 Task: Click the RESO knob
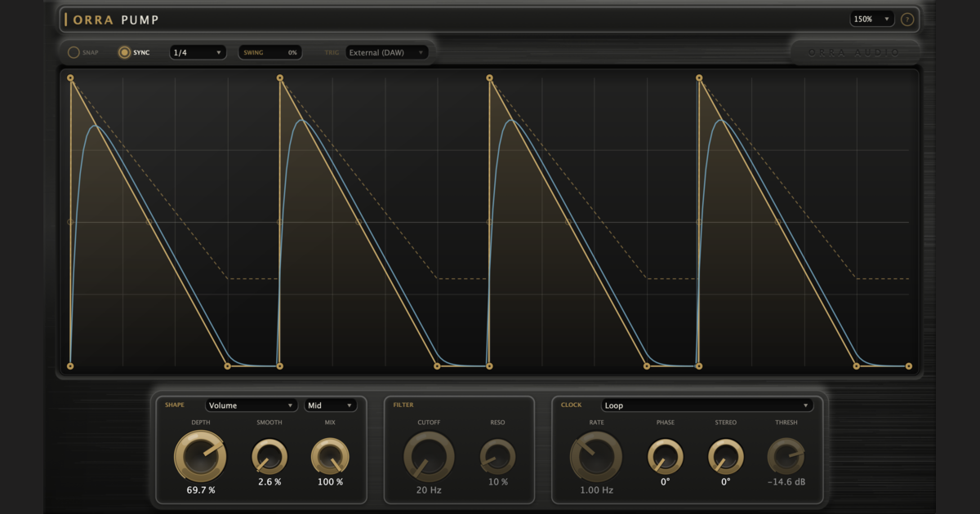coord(497,457)
